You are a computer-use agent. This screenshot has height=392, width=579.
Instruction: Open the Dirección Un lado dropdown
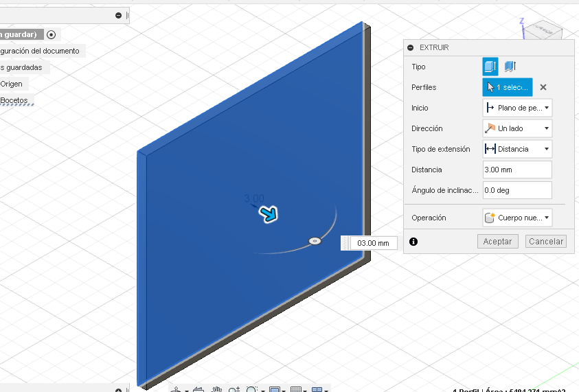click(x=517, y=128)
